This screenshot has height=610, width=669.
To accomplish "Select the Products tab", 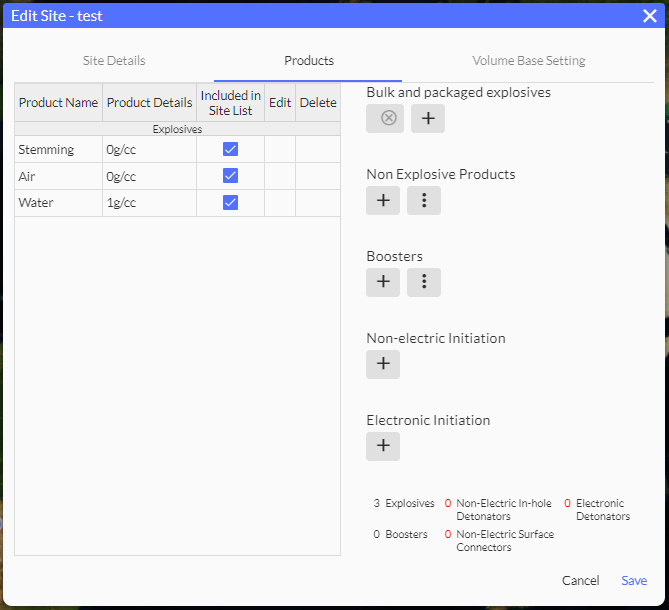I will click(309, 61).
